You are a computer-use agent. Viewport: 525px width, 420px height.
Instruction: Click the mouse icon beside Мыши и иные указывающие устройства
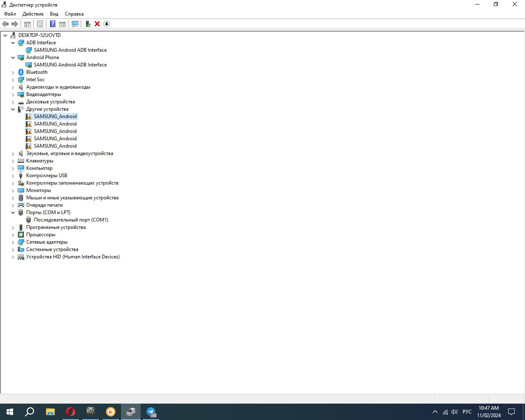click(21, 198)
